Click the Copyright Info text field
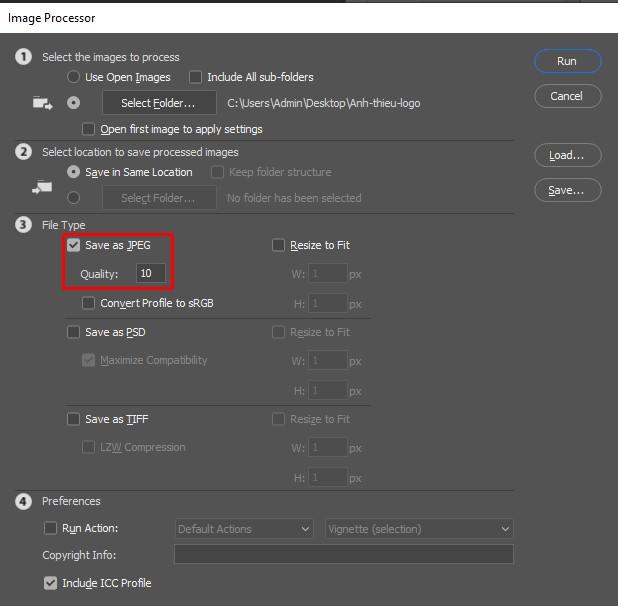The height and width of the screenshot is (606, 618). (343, 554)
